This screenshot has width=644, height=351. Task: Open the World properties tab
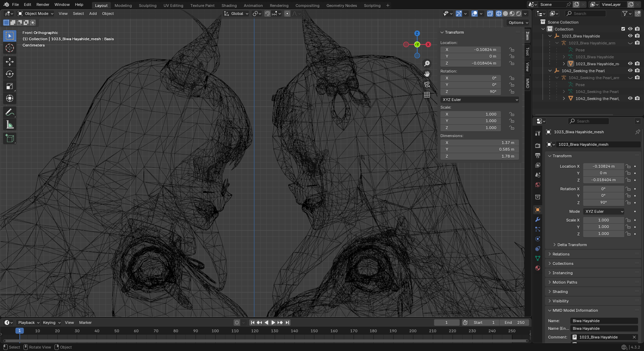click(x=538, y=185)
